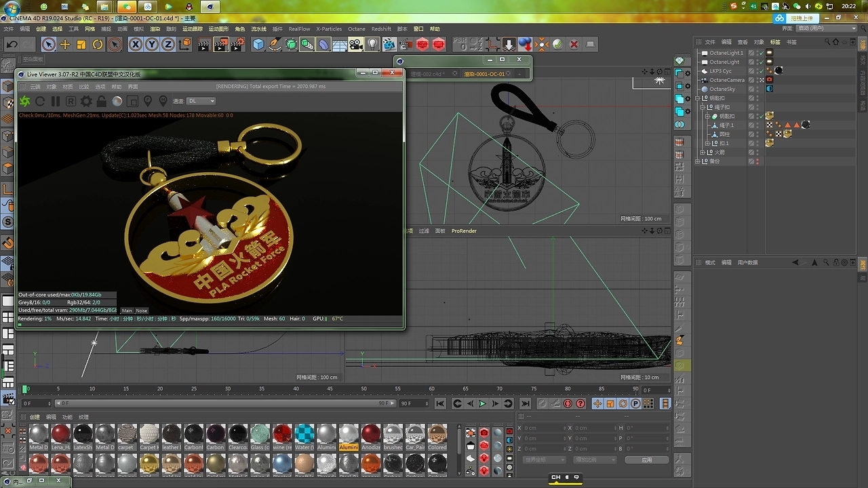Start Octane render in Live Viewer
868x488 pixels.
pyautogui.click(x=25, y=101)
